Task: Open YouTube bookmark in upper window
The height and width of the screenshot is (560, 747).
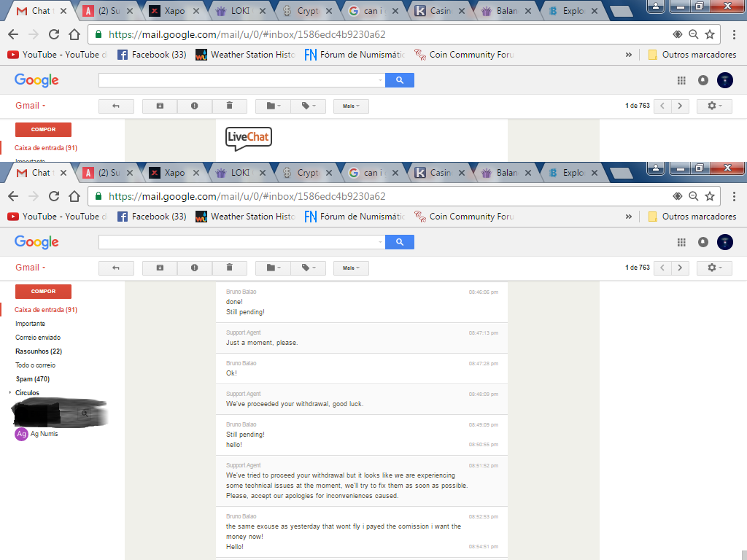Action: [57, 55]
